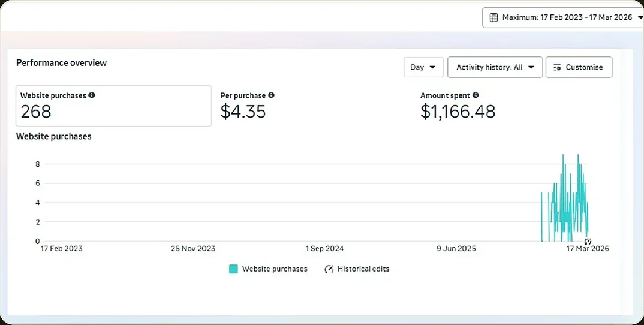Select the Amount spent $1,166.48 metric
644x325 pixels.
458,106
